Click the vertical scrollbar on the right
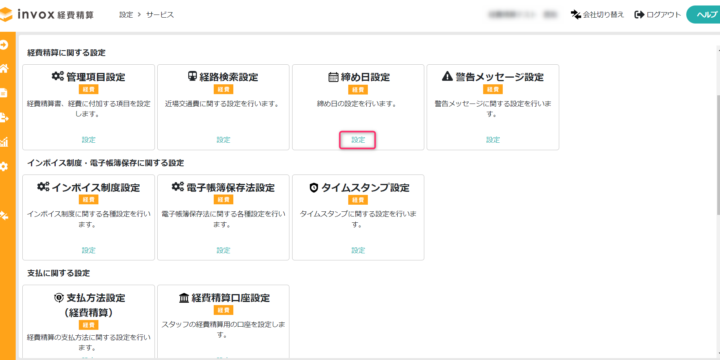This screenshot has height=360, width=720. tap(718, 154)
